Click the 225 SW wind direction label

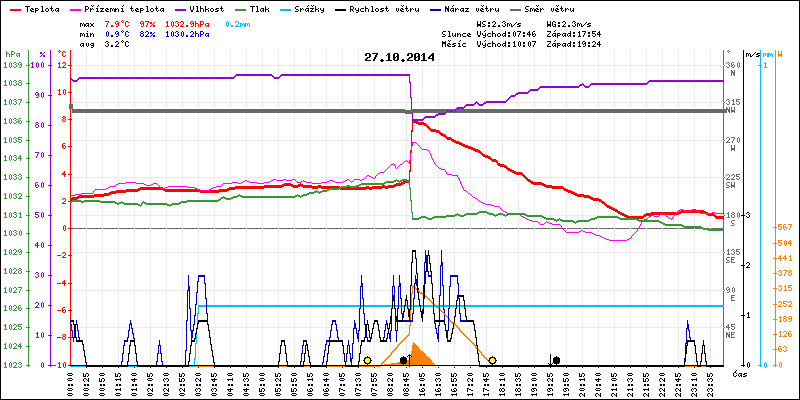(x=733, y=181)
